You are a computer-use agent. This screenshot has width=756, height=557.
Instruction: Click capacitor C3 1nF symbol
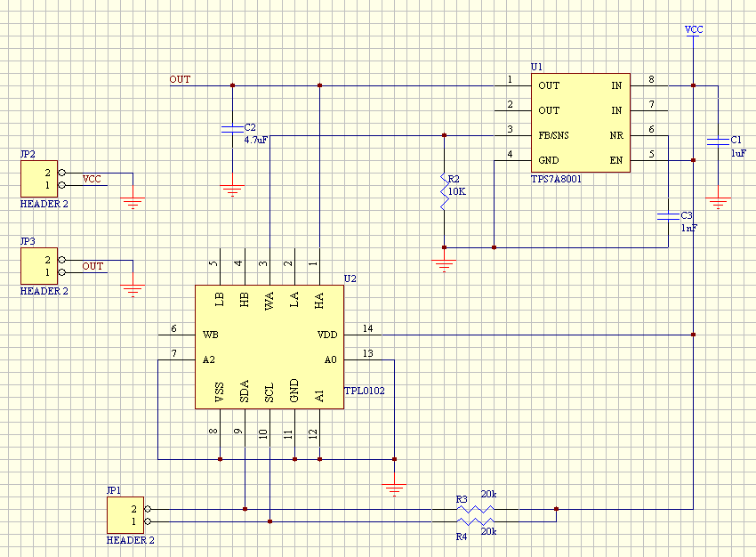coord(668,216)
